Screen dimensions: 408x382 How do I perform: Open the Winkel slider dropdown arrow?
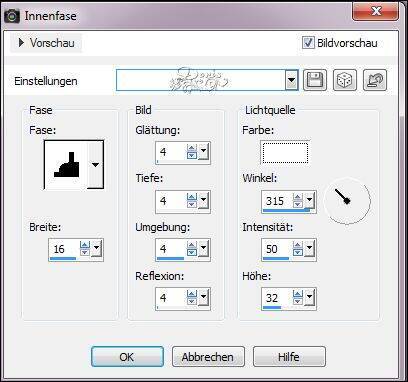pos(309,200)
